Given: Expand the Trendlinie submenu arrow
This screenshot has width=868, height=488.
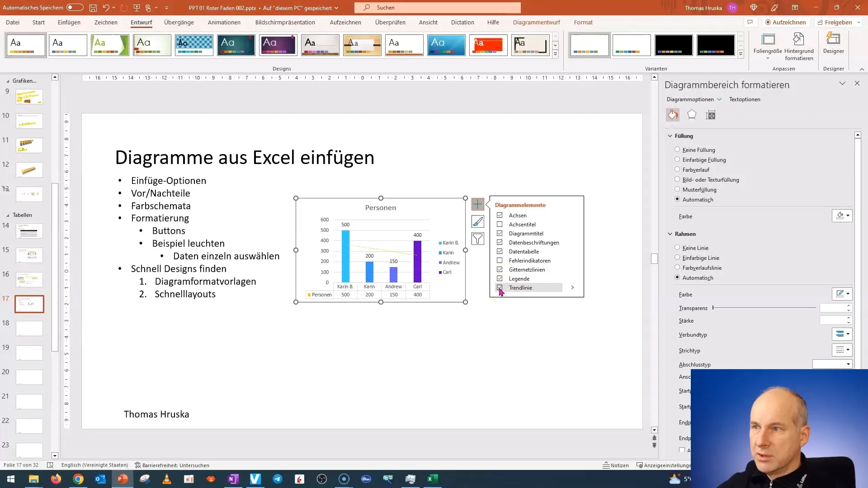Looking at the screenshot, I should 572,288.
